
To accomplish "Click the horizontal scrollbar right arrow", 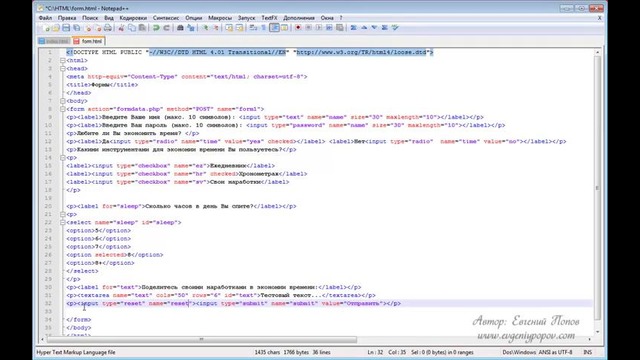I will (x=589, y=339).
